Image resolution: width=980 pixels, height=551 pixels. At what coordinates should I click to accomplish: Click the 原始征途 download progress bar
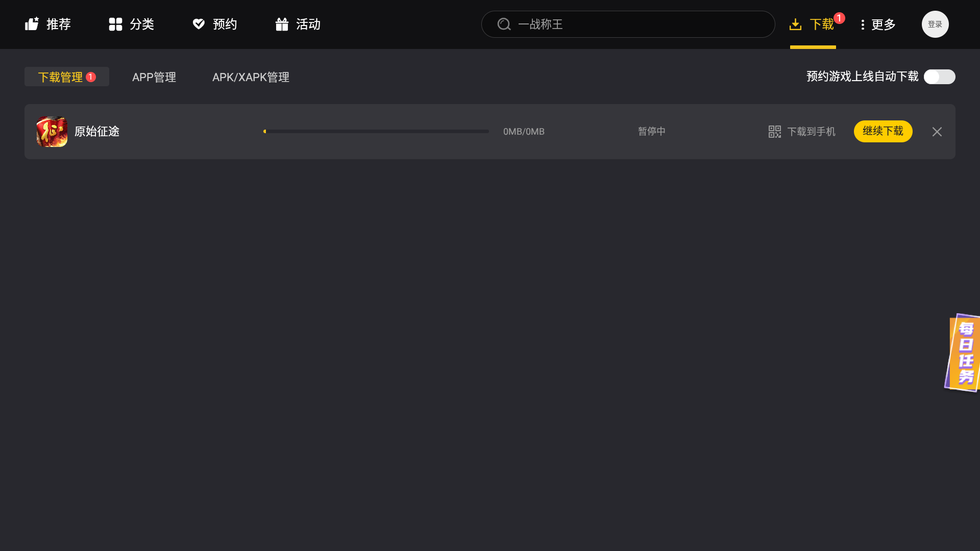[x=376, y=131]
